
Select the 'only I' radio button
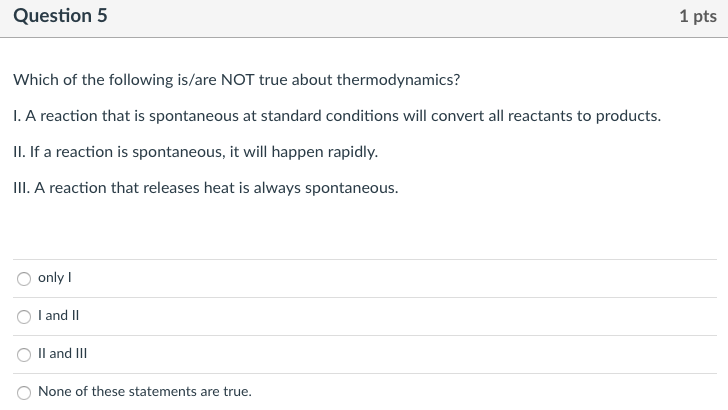24,279
